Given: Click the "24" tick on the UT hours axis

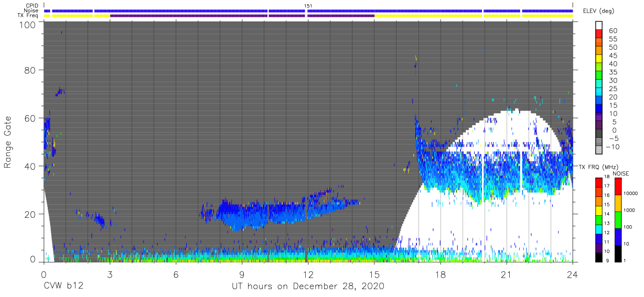Looking at the screenshot, I should click(573, 274).
